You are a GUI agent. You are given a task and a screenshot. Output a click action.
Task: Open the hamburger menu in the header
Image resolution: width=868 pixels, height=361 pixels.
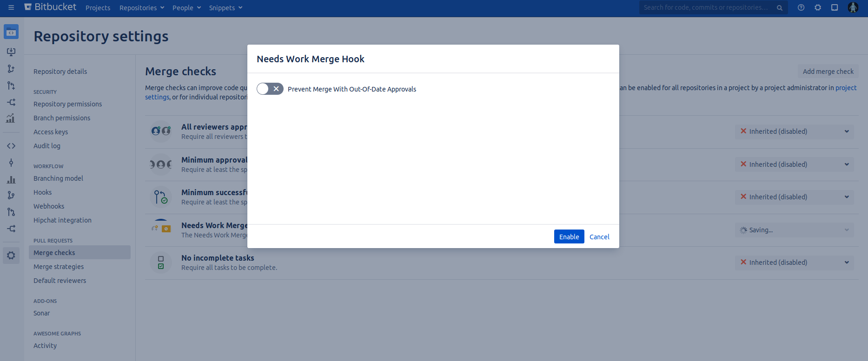[x=11, y=7]
